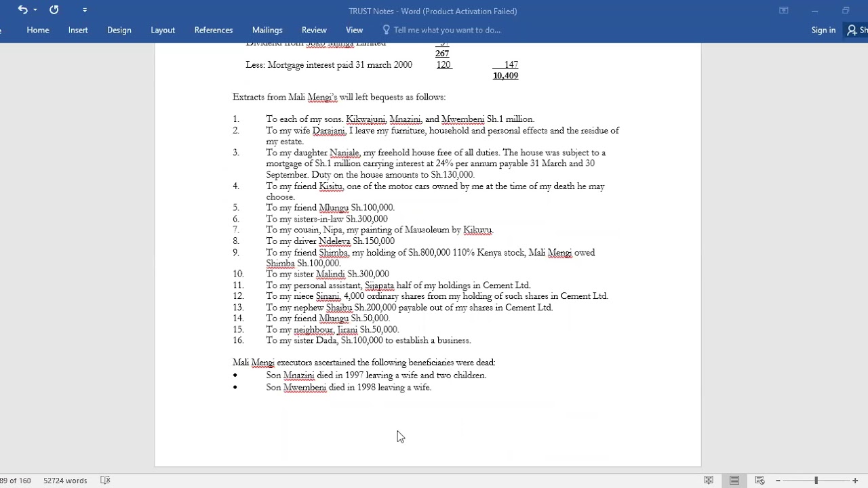Click 'Nanjale' in bequest item 3
The height and width of the screenshot is (488, 868).
[344, 153]
